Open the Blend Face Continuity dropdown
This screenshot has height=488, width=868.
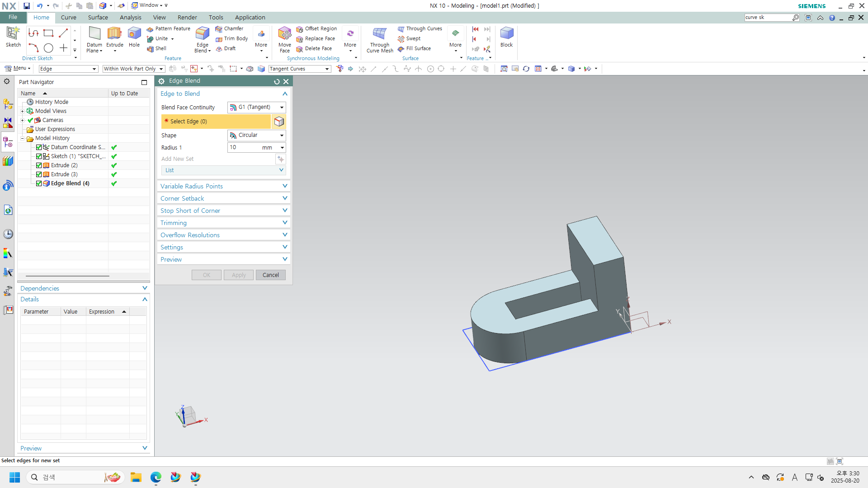click(x=256, y=108)
